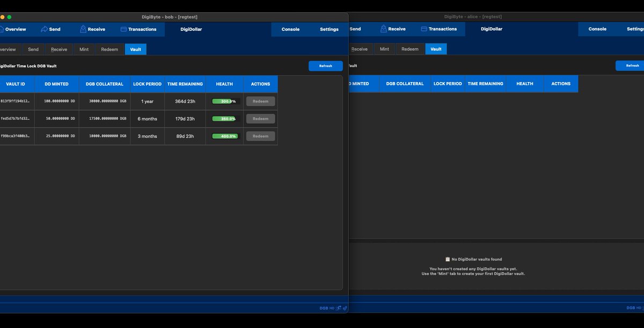The height and width of the screenshot is (328, 644).
Task: Open the Console in alice's window
Action: point(597,29)
